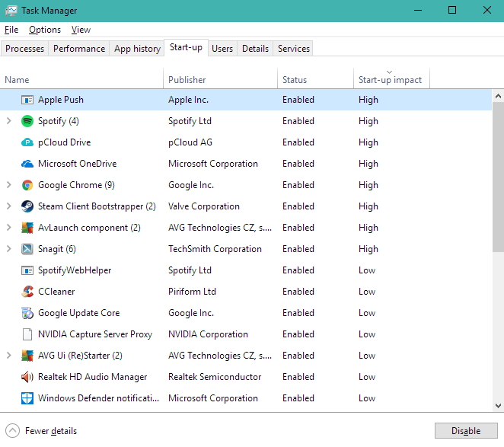This screenshot has height=447, width=504.
Task: Switch to the Processes tab
Action: pos(25,49)
